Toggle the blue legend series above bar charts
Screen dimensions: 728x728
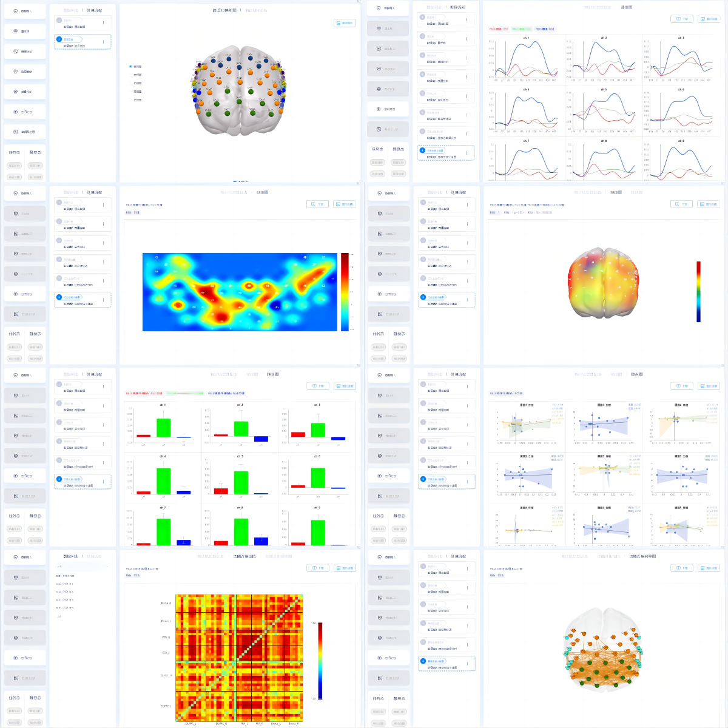(226, 393)
